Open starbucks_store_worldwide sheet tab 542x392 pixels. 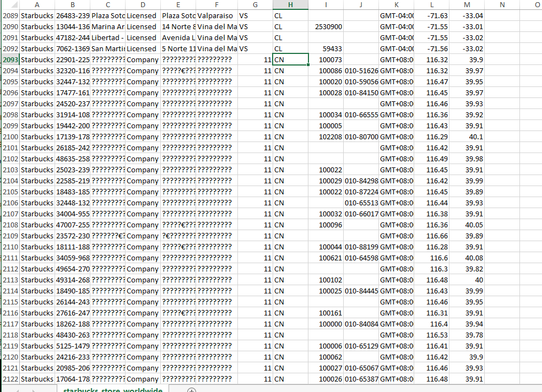coord(113,390)
